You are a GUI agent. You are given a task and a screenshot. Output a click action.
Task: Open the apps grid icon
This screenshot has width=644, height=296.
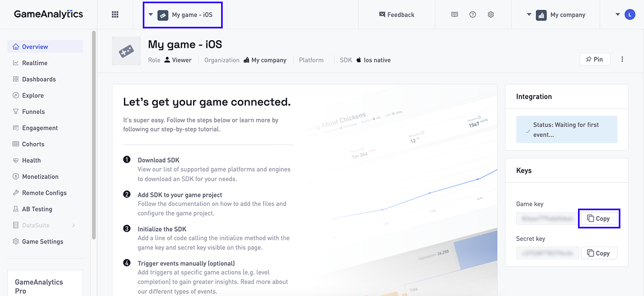115,14
